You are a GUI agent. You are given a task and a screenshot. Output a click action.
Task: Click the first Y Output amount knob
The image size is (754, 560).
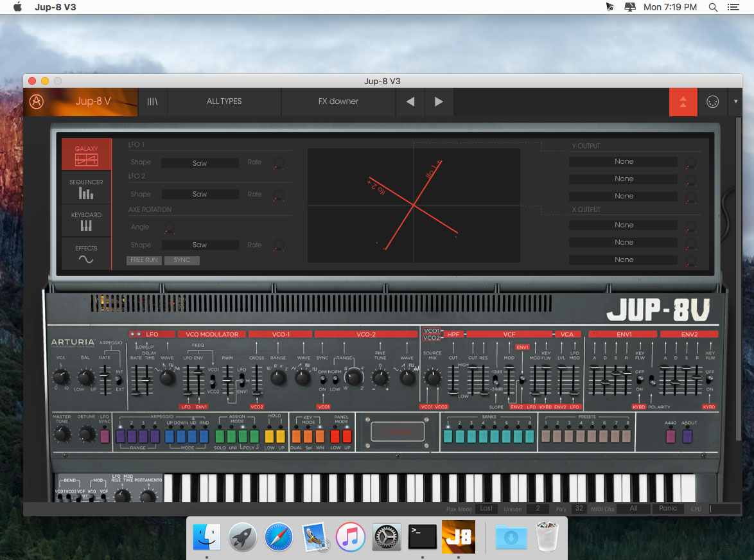tap(690, 162)
